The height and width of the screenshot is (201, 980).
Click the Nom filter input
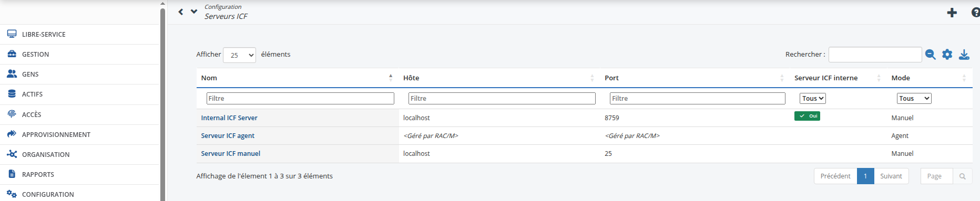point(300,98)
